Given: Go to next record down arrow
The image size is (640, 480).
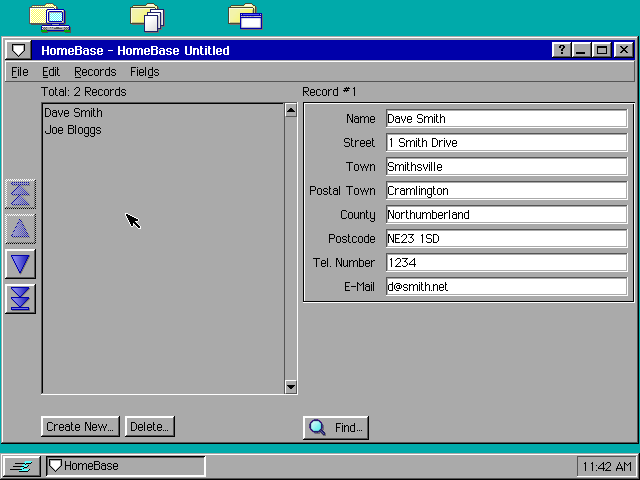Looking at the screenshot, I should (x=20, y=264).
